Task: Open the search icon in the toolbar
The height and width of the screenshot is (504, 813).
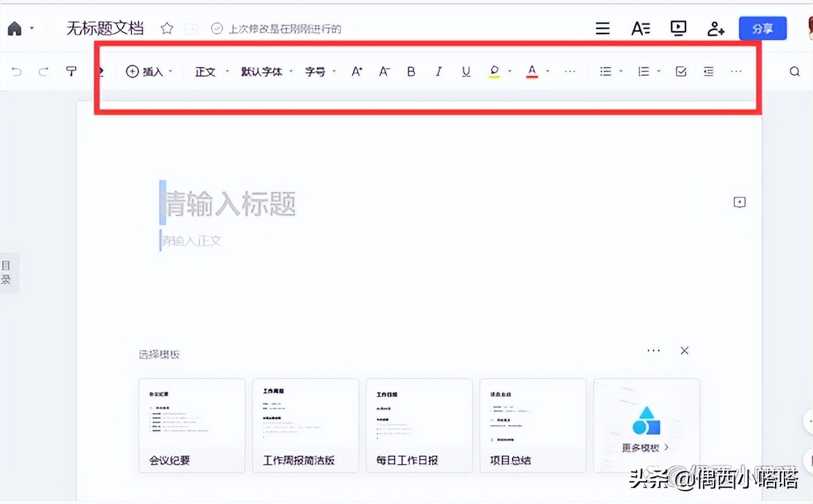Action: point(795,71)
